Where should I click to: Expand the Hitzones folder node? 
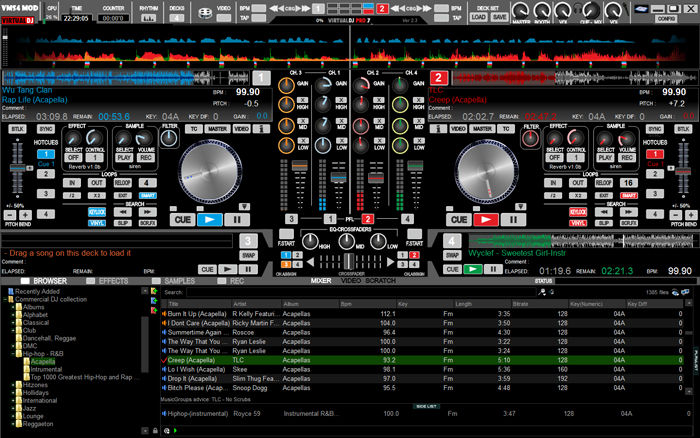(13, 385)
